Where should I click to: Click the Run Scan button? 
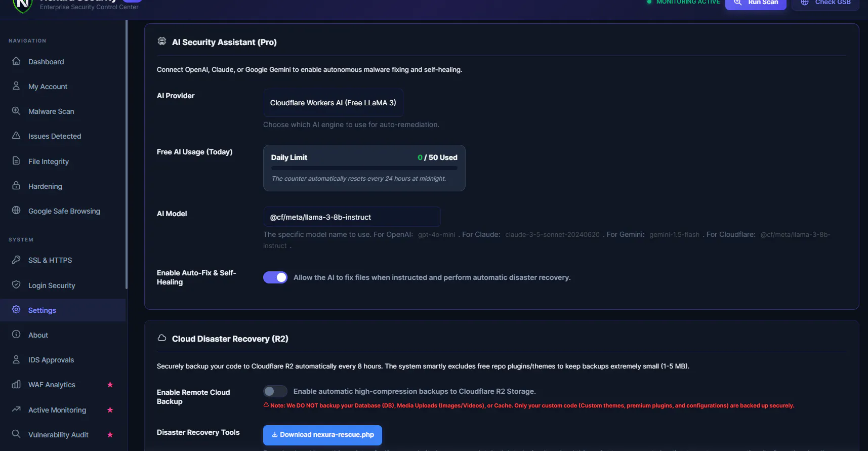[x=756, y=3]
